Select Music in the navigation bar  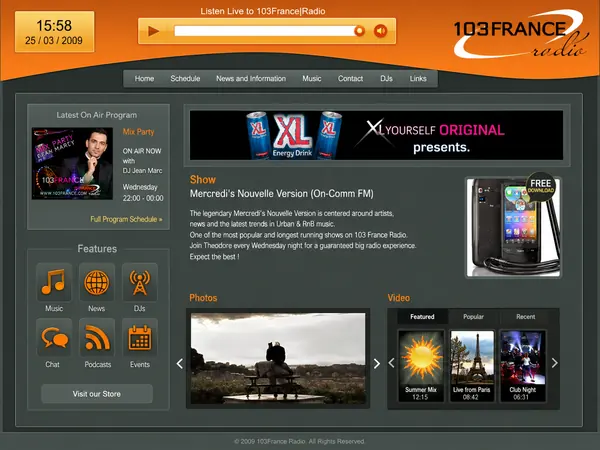point(312,78)
